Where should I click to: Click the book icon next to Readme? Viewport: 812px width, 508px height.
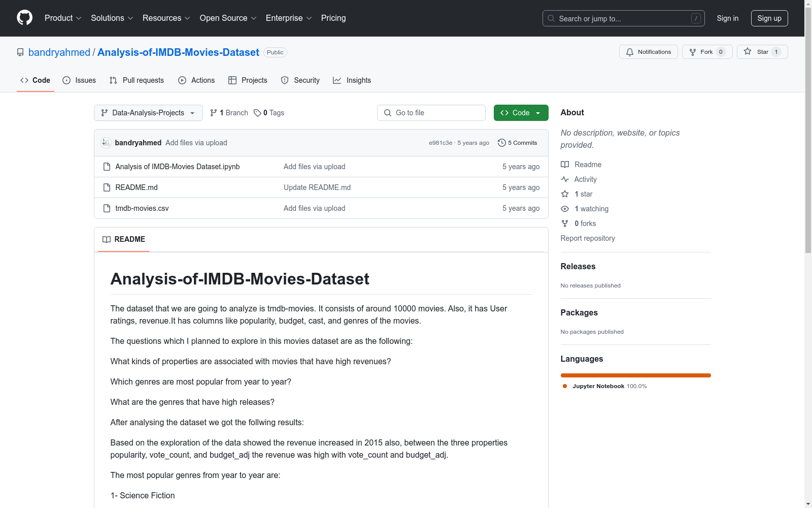point(565,165)
